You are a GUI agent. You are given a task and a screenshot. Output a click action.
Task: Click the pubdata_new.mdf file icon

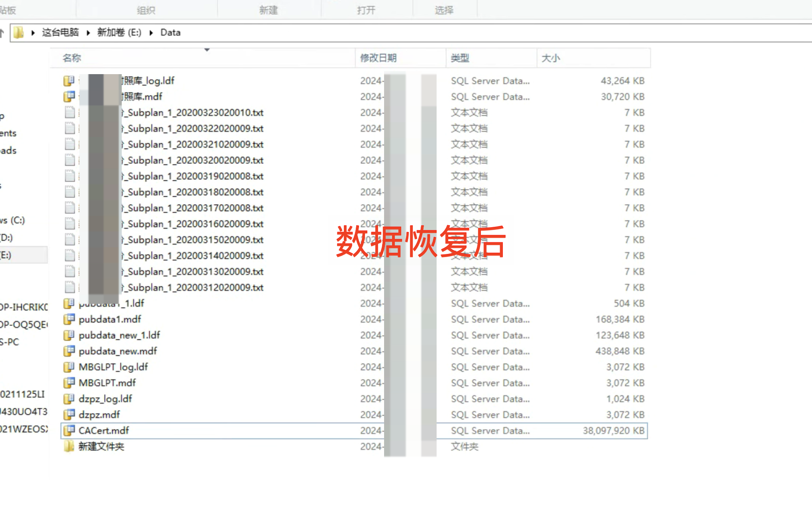click(69, 351)
